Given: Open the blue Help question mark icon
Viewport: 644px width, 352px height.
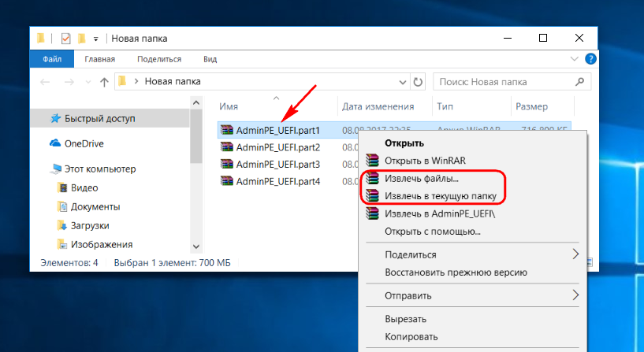Looking at the screenshot, I should tap(590, 59).
